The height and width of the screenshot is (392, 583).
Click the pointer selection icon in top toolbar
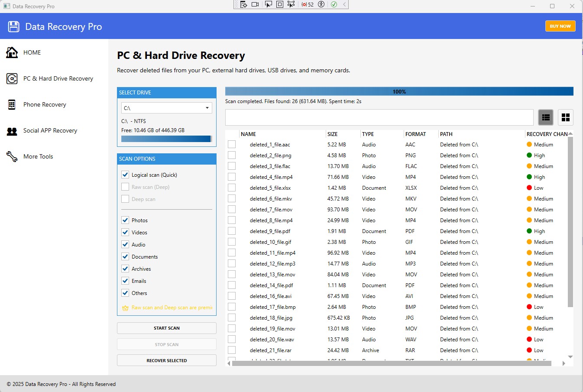tap(268, 4)
